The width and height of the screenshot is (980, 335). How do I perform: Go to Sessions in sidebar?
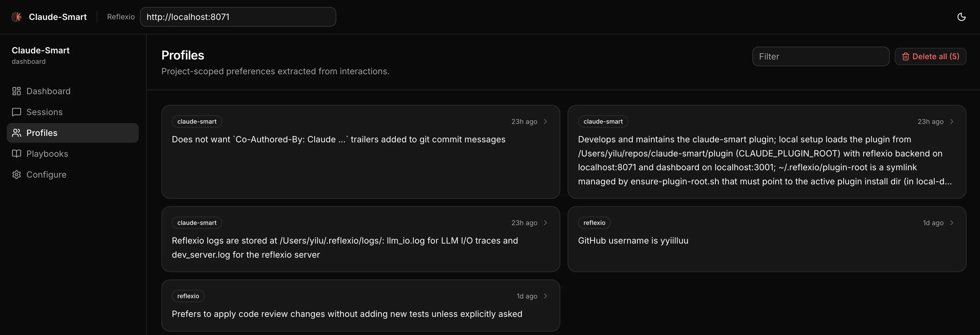click(x=73, y=112)
